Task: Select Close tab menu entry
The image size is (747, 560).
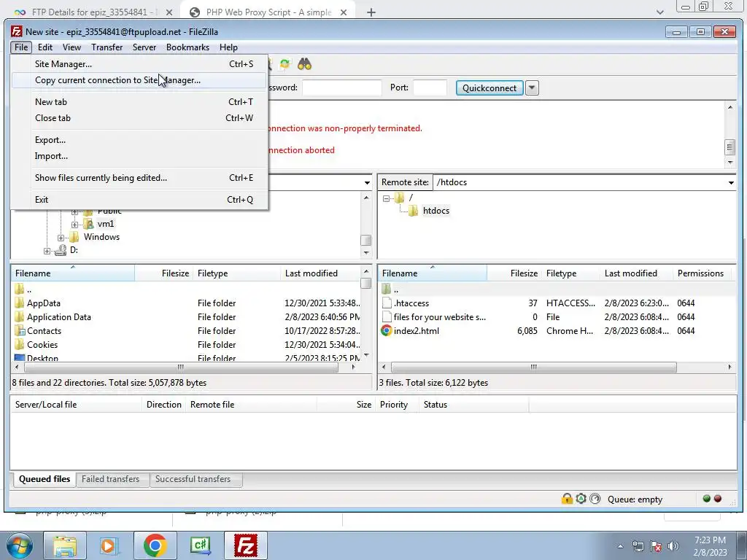Action: (139, 118)
